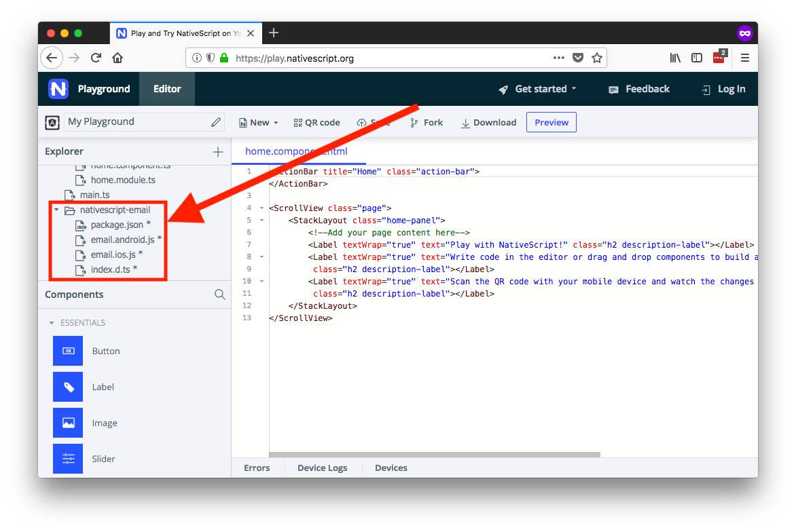Click the browser forward arrow
Image resolution: width=796 pixels, height=532 pixels.
point(74,58)
